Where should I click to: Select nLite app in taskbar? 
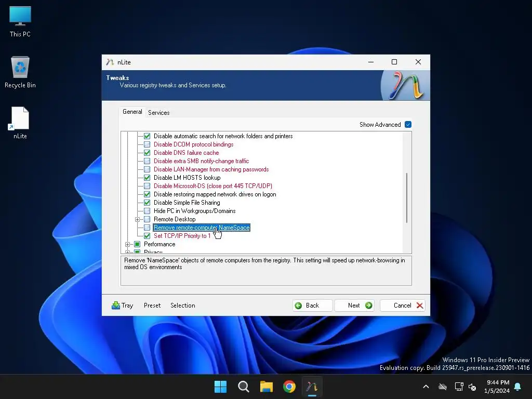click(312, 387)
